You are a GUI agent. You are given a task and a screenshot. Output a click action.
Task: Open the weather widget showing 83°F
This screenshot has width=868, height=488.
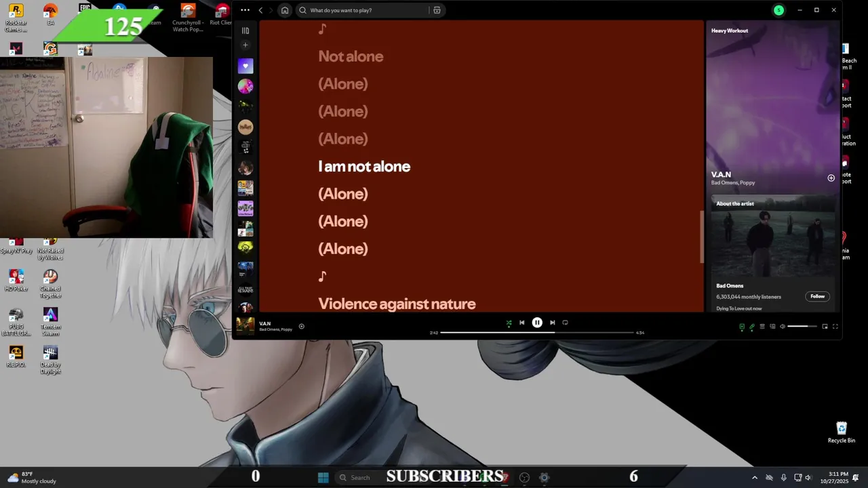(x=32, y=477)
